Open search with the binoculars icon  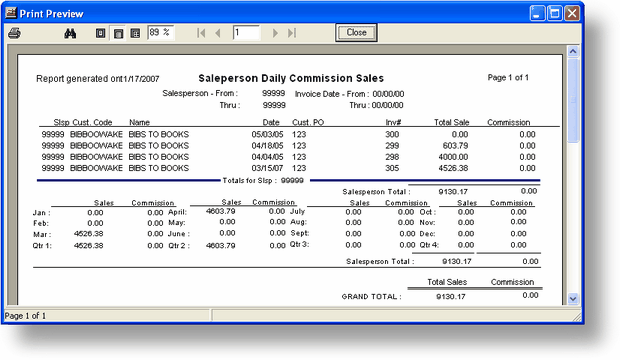[70, 33]
